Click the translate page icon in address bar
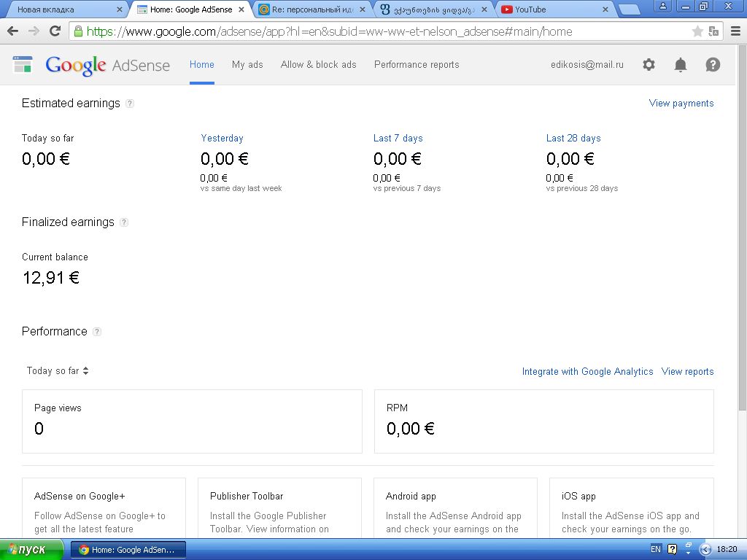Viewport: 747px width, 560px height. pyautogui.click(x=713, y=31)
